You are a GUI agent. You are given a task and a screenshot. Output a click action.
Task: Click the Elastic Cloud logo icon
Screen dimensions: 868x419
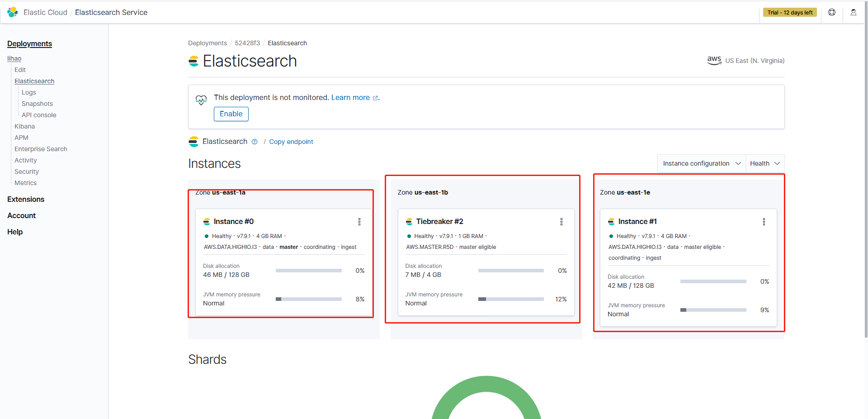coord(13,12)
